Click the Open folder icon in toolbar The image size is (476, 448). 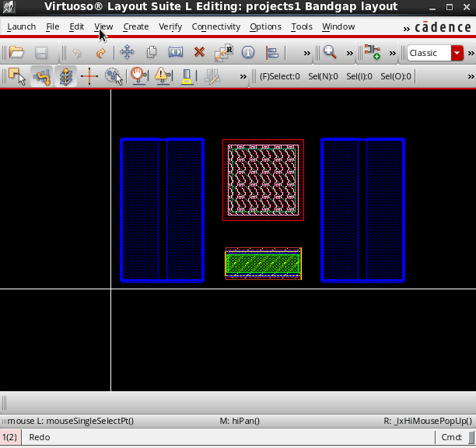click(16, 54)
